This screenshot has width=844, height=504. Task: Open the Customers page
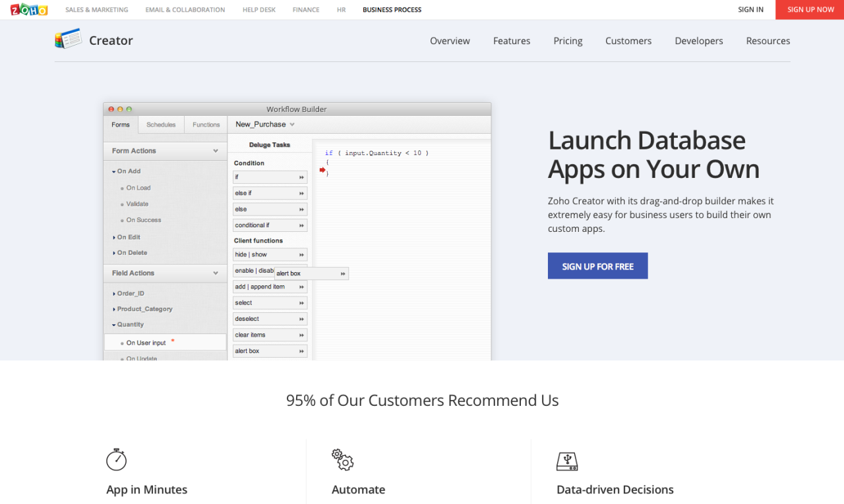coord(628,41)
